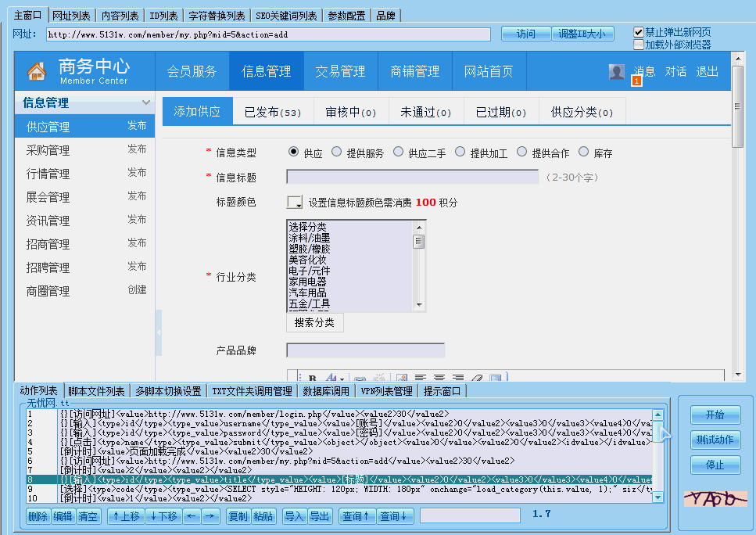Center align text in the editor toolbar
756x535 pixels.
coord(439,379)
